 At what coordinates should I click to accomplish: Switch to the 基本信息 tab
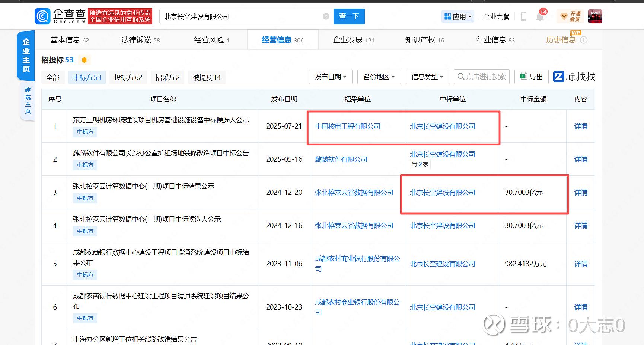pos(70,40)
